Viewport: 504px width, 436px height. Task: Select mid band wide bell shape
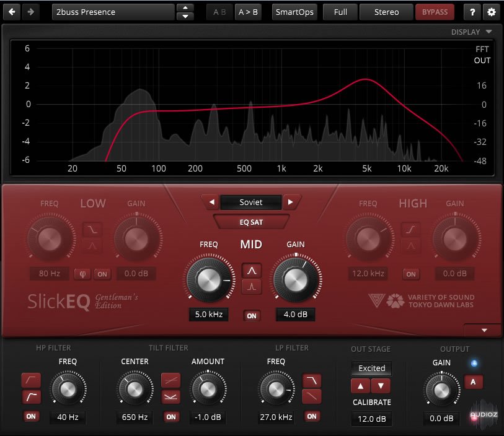point(252,271)
